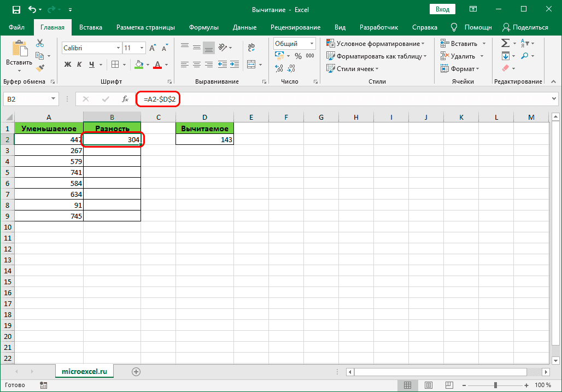The width and height of the screenshot is (562, 392).
Task: Click the Name Box showing B2
Action: [x=26, y=99]
